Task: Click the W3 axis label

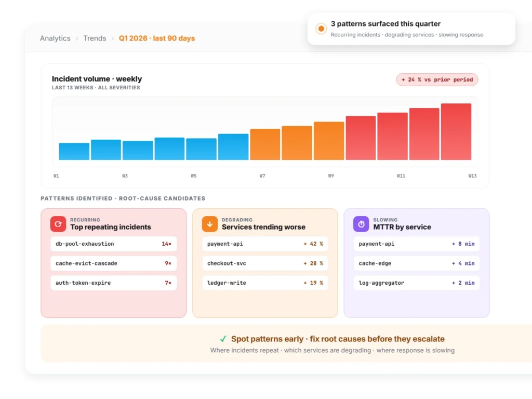Action: coord(125,176)
